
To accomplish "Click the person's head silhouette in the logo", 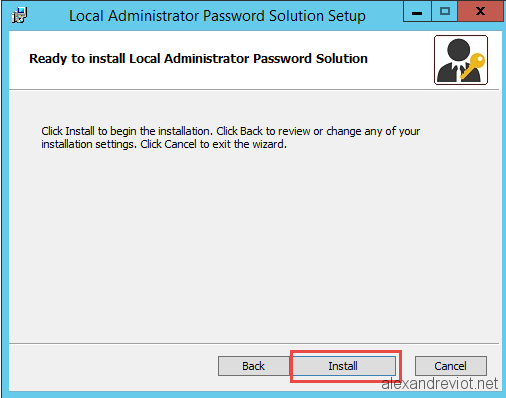I will click(458, 50).
